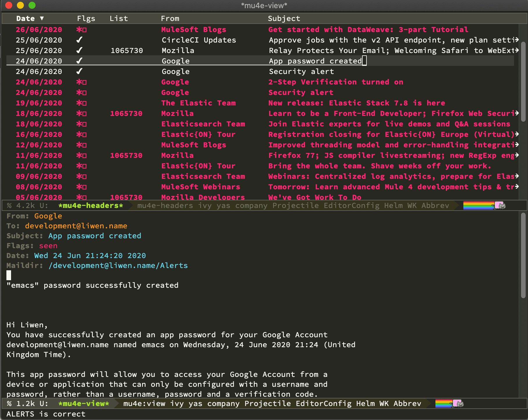The height and width of the screenshot is (420, 528).
Task: Click unread flag on Elastic Stack 7.8 message
Action: [x=81, y=103]
